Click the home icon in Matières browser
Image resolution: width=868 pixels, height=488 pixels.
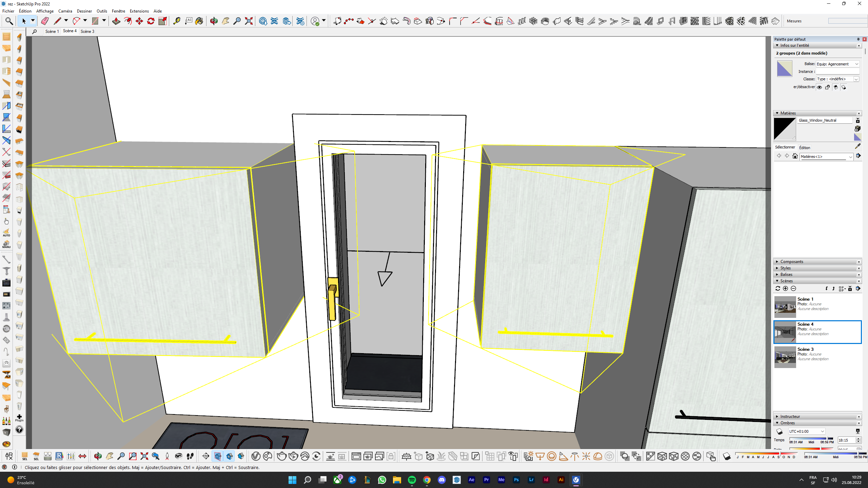point(795,156)
